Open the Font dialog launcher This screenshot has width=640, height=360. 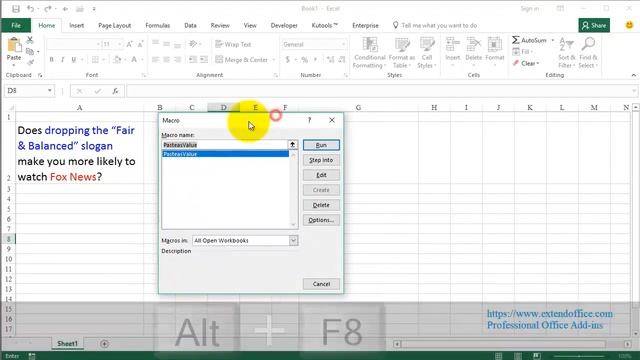click(x=144, y=76)
